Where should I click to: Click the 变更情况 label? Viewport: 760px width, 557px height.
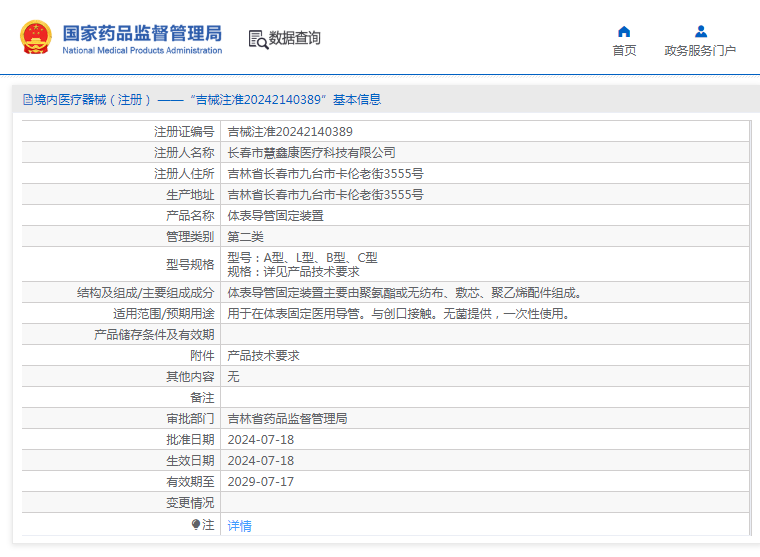(190, 503)
